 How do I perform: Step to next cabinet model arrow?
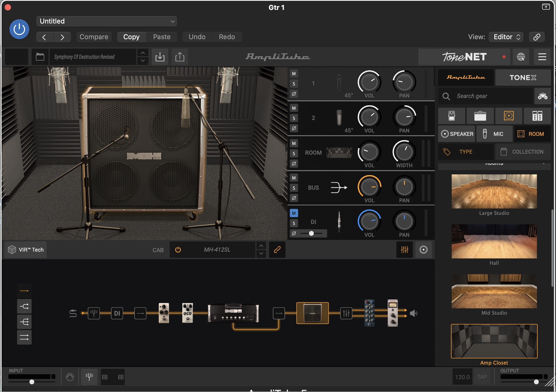pos(261,253)
